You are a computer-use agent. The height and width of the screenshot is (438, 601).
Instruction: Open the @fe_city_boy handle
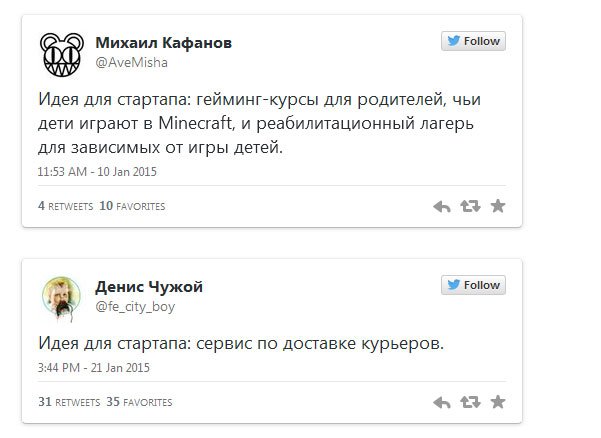click(x=135, y=307)
